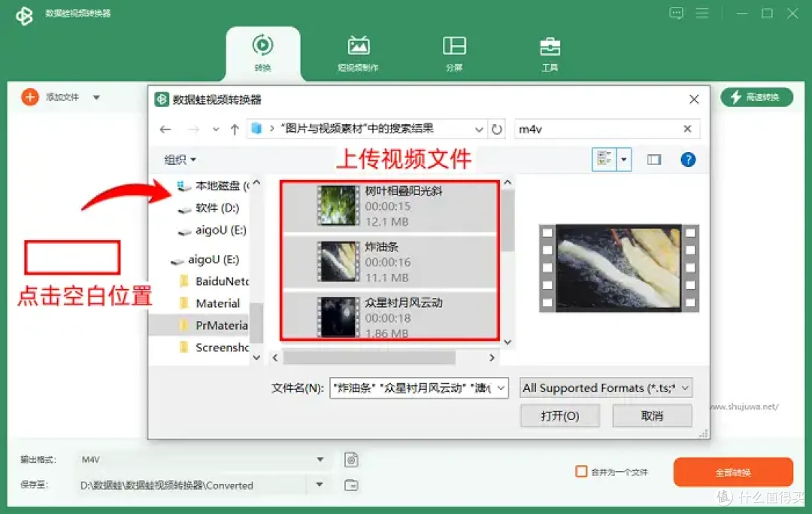The image size is (812, 514).
Task: Switch to the 转换 tab
Action: (x=262, y=53)
